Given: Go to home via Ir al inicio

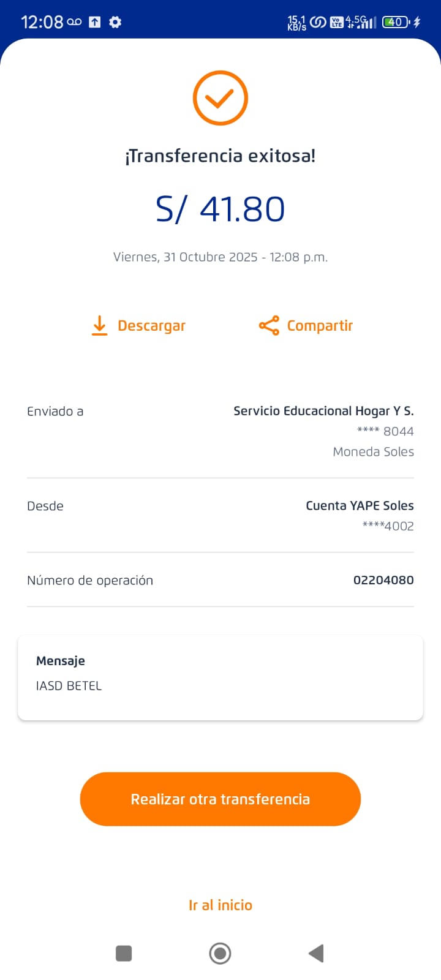Looking at the screenshot, I should tap(220, 905).
